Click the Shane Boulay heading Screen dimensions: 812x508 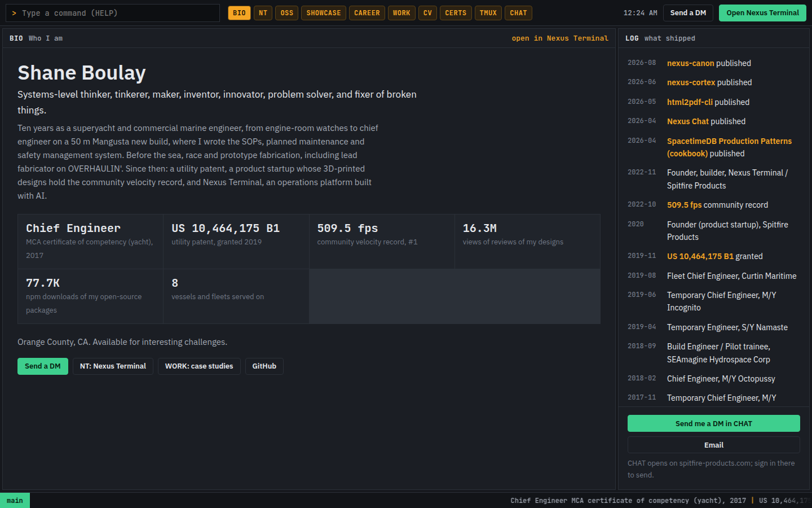[82, 73]
